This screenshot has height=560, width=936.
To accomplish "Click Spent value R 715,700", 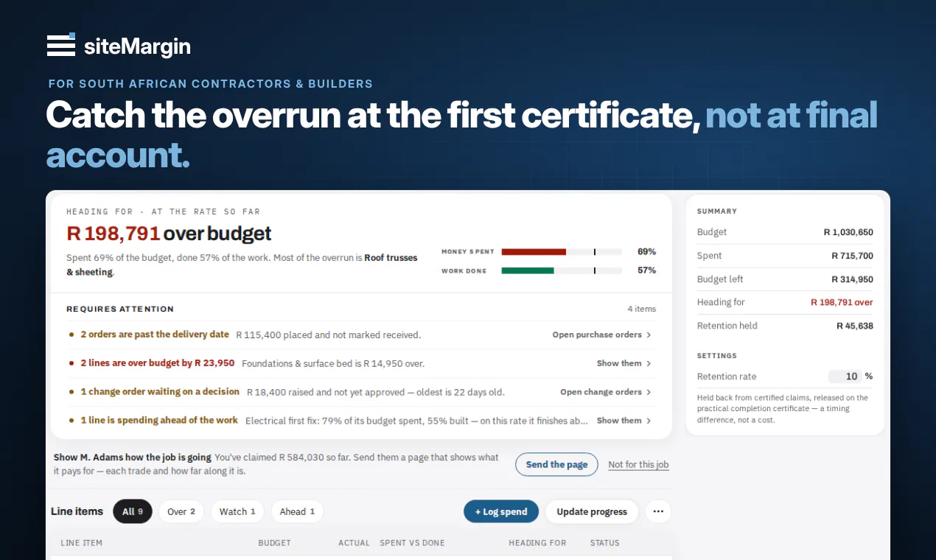I will [852, 256].
